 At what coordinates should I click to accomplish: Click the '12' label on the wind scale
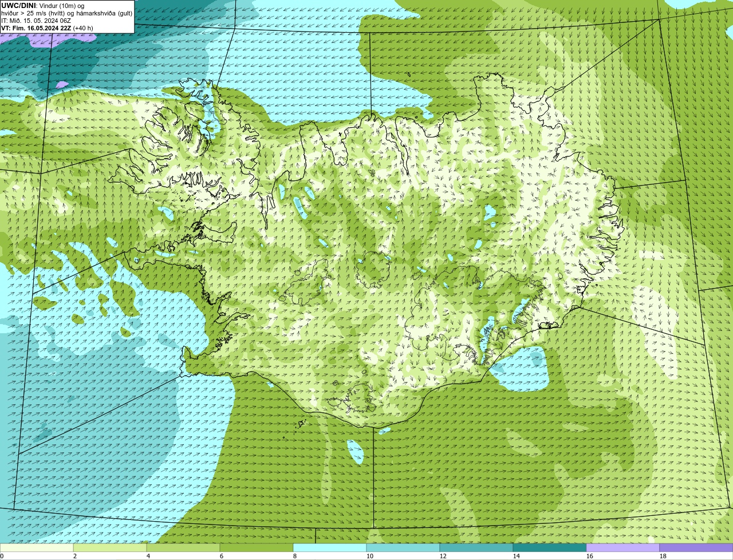click(443, 556)
